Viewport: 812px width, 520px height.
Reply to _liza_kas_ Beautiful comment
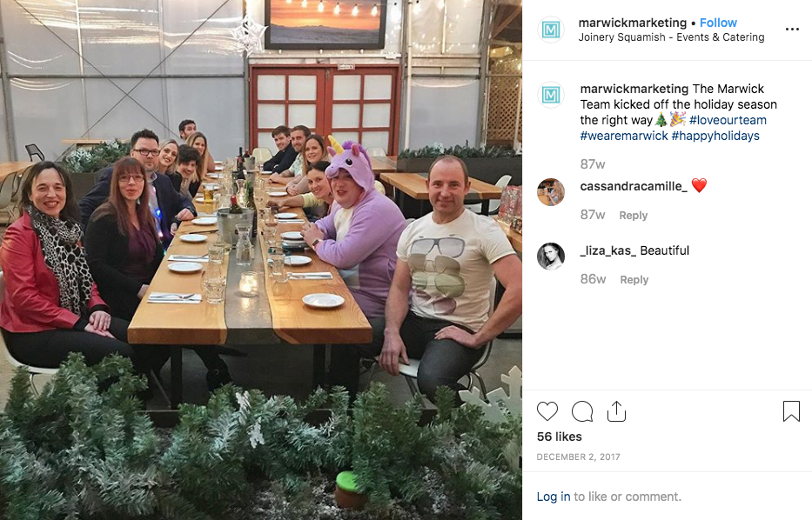634,279
